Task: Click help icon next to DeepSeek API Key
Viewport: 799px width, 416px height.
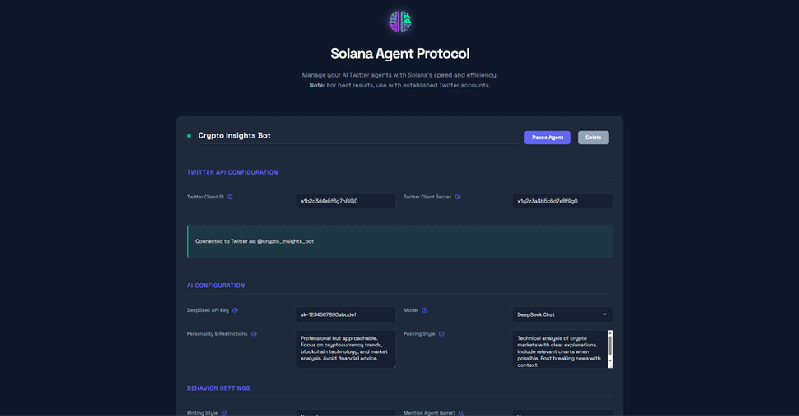Action: (235, 310)
